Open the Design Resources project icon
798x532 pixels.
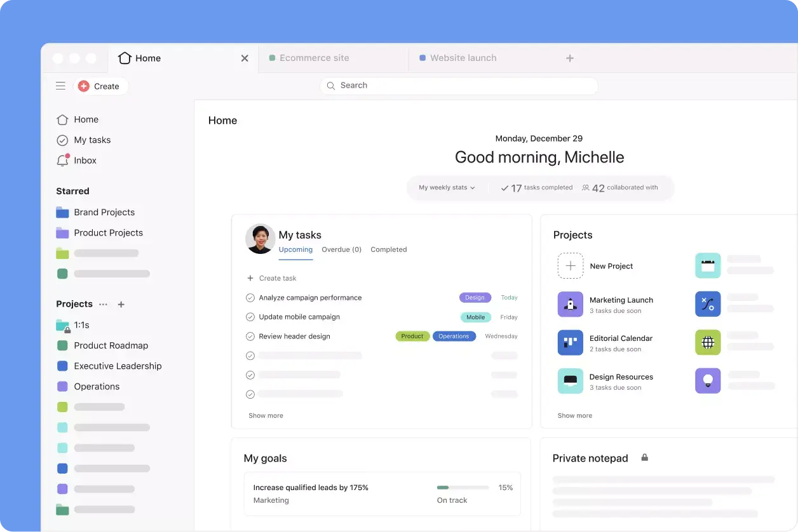point(570,381)
